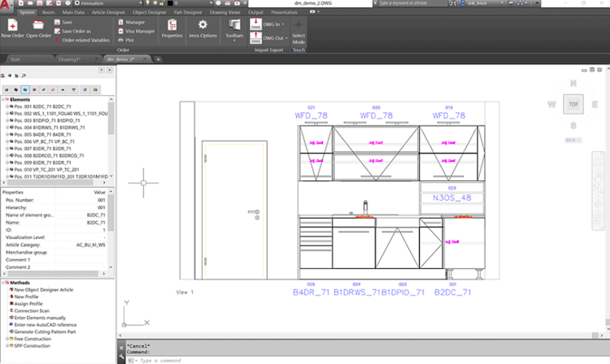Click TOP face on the ViewCube
610x364 pixels.
573,104
